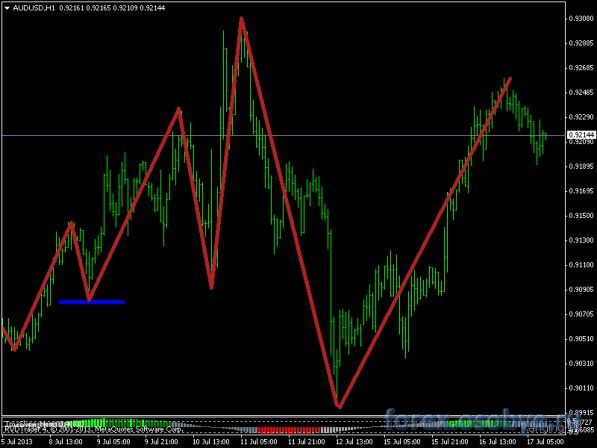Click the 17 Jul 05:00 time label
The height and width of the screenshot is (448, 597).
[x=545, y=442]
